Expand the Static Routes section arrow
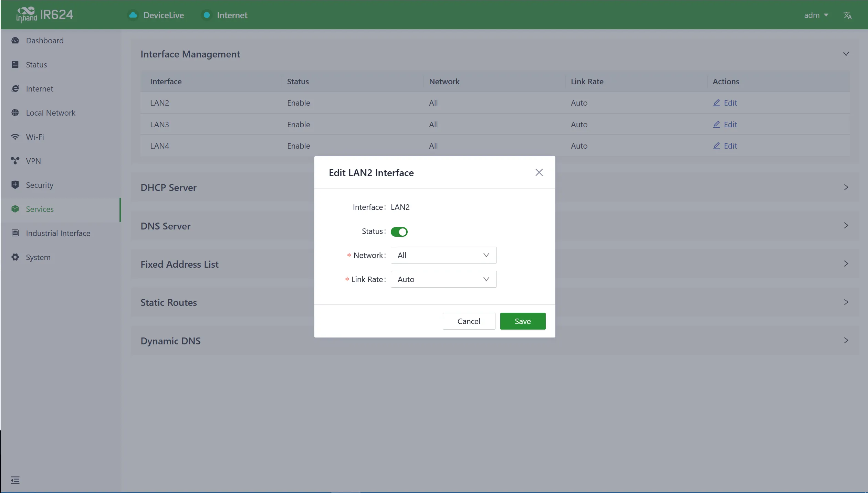This screenshot has width=868, height=493. point(846,302)
